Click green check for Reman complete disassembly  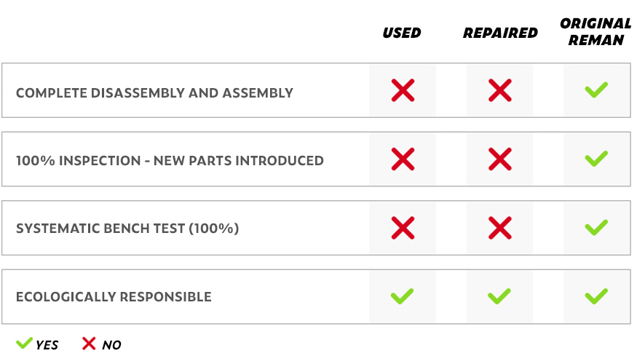coord(596,90)
